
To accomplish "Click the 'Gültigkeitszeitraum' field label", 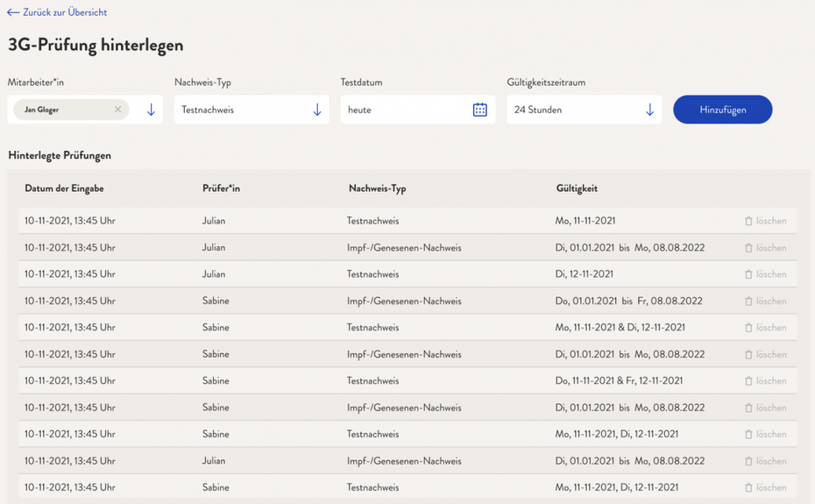I will tap(546, 82).
